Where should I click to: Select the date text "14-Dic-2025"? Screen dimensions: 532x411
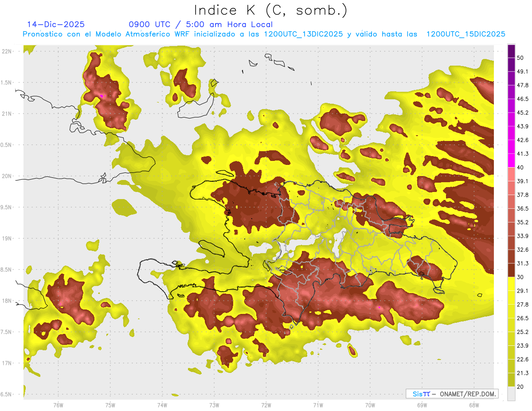(x=56, y=24)
